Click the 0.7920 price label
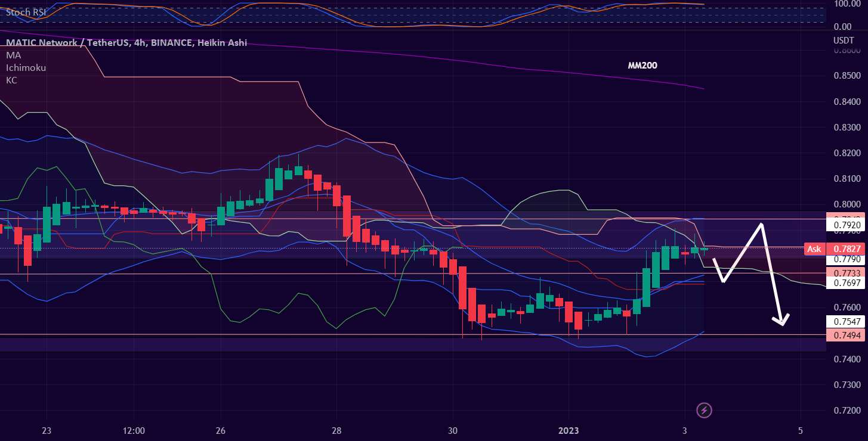Viewport: 868px width, 441px height. [845, 225]
